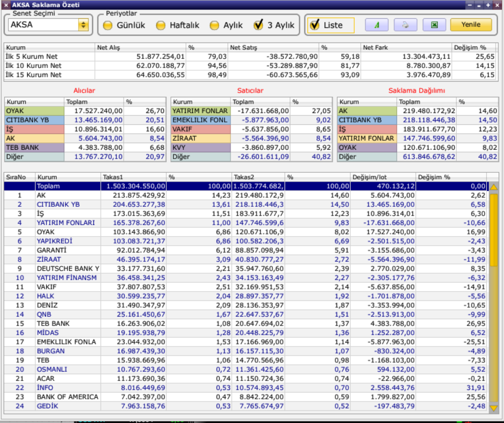
Task: Select the YATIRIM FONLARI row in the list
Action: tap(246, 222)
